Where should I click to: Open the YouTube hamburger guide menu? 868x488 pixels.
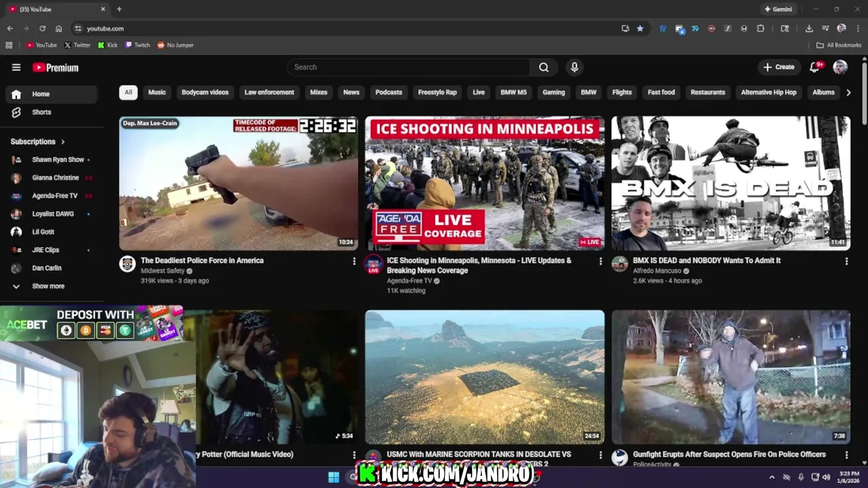point(16,67)
